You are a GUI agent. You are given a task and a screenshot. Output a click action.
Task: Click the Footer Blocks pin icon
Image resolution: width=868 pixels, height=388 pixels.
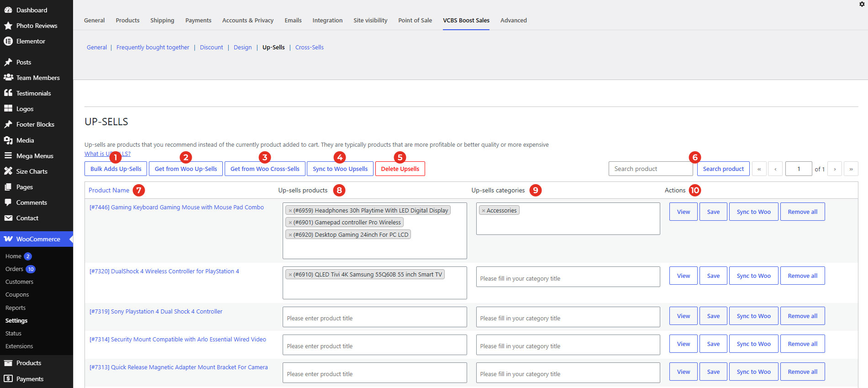(x=8, y=124)
